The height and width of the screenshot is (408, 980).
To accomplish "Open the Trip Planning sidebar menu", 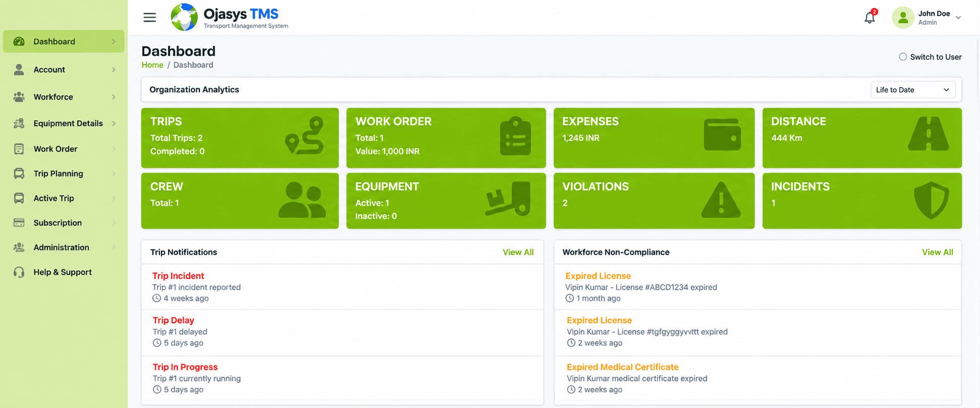I will pos(64,173).
